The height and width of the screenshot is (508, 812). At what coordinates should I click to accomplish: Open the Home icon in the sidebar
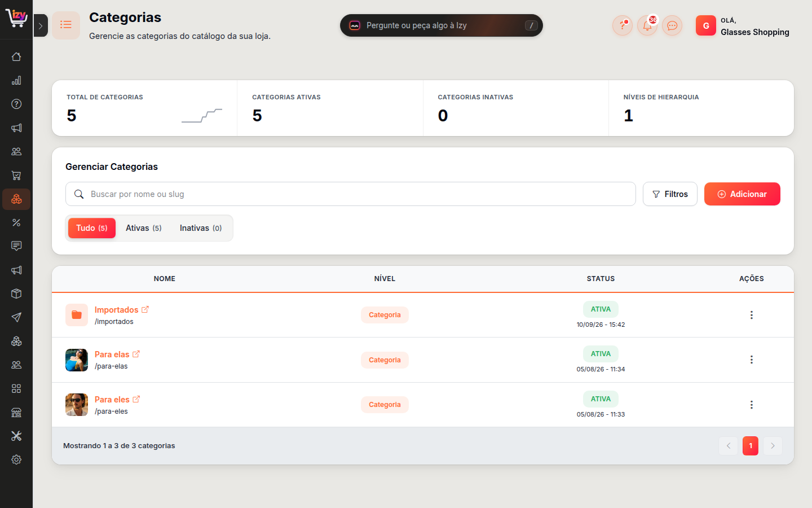[x=16, y=56]
